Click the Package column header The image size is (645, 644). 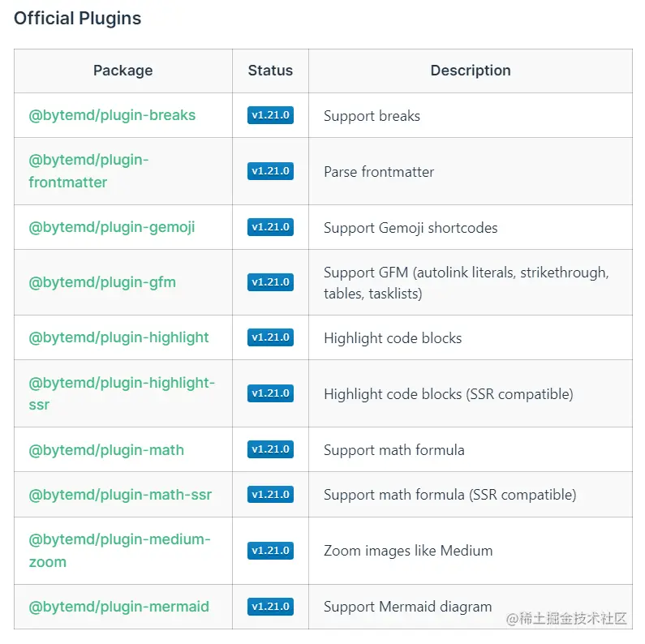point(123,71)
